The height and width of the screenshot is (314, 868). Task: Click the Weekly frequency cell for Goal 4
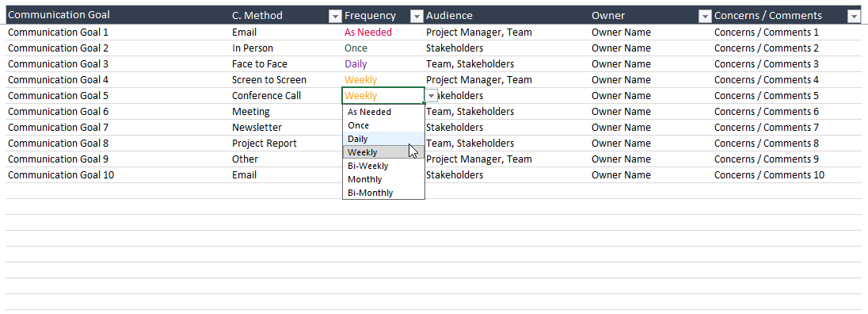click(383, 80)
